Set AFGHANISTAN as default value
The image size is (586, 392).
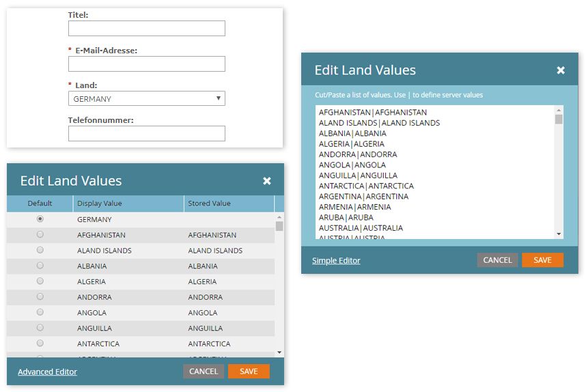tap(40, 234)
